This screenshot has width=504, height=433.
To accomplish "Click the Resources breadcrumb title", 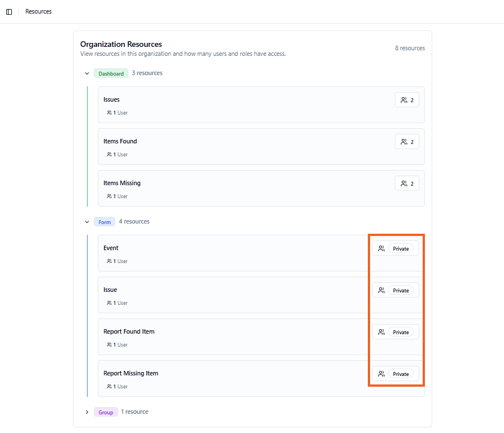I will tap(38, 12).
